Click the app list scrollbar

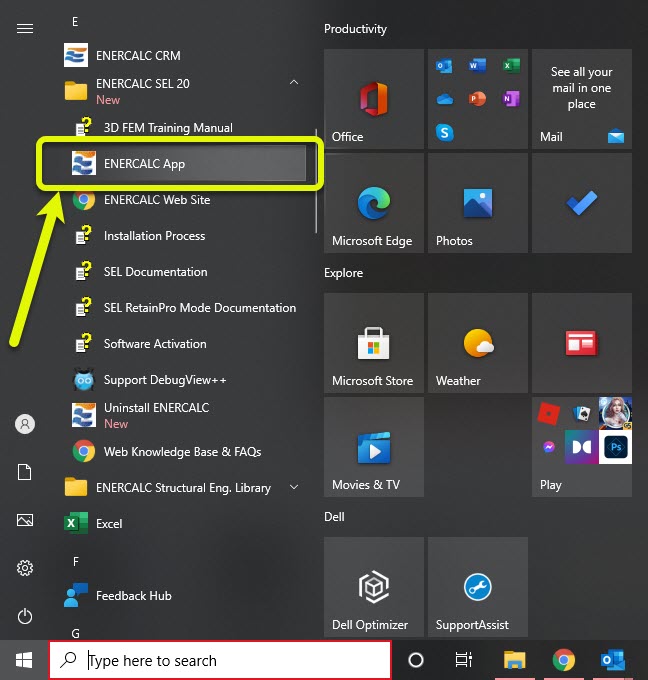coord(316,181)
